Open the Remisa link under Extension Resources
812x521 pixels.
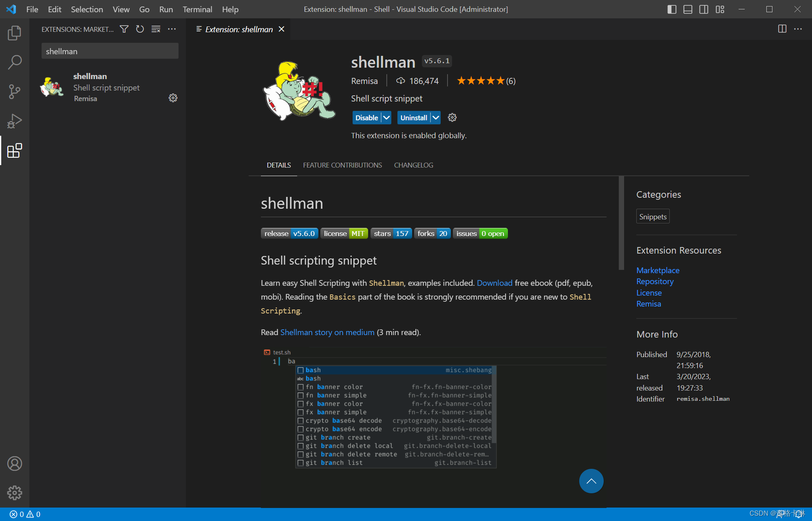pos(649,304)
